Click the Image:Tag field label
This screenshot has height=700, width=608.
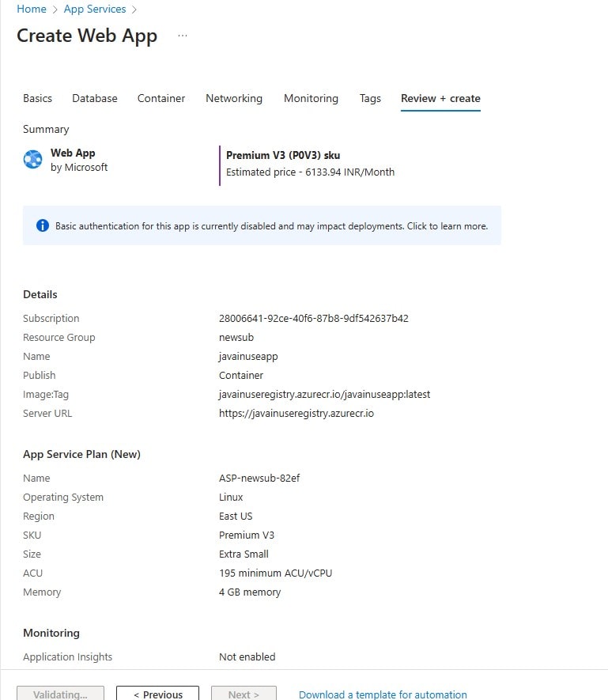pyautogui.click(x=46, y=395)
